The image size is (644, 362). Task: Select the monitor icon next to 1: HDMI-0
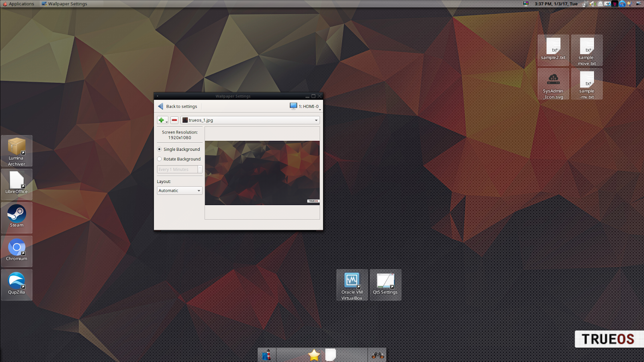coord(293,106)
